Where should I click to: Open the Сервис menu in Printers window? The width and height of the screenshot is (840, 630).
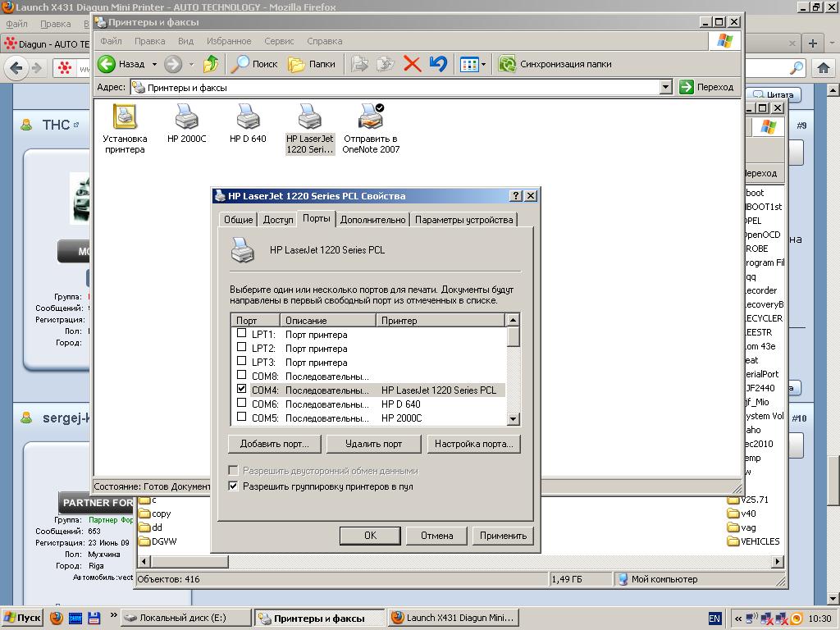279,41
